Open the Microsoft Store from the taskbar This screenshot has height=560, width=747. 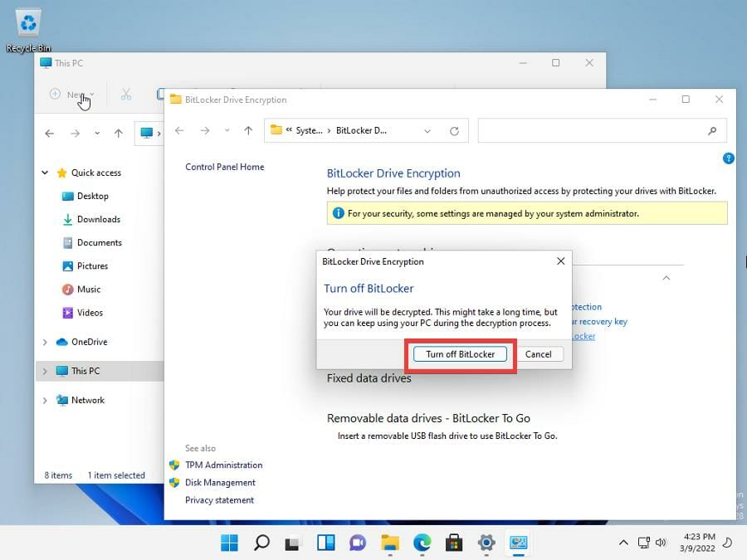tap(454, 542)
